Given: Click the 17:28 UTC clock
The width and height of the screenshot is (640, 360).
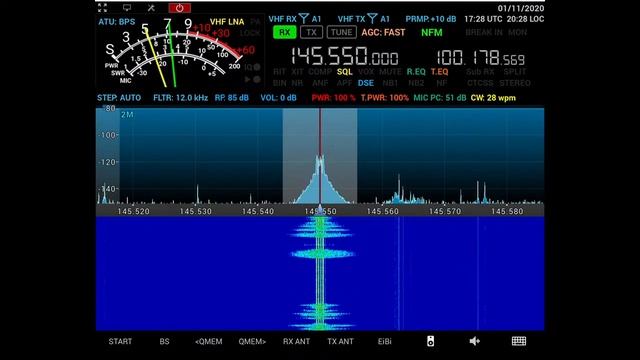Looking at the screenshot, I should coord(483,19).
